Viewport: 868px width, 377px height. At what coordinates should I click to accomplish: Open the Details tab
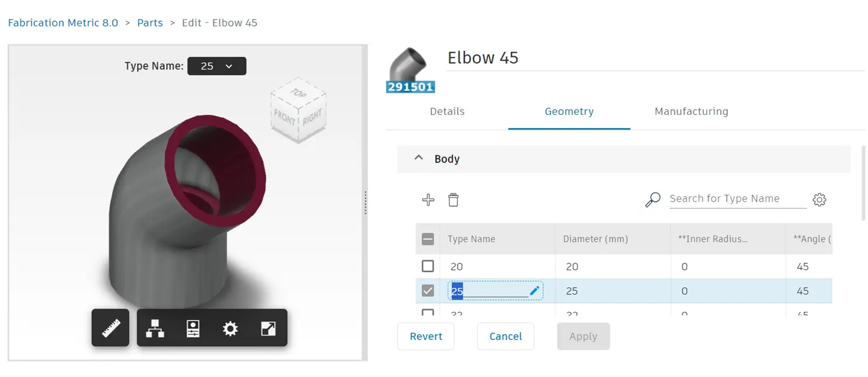click(x=447, y=111)
